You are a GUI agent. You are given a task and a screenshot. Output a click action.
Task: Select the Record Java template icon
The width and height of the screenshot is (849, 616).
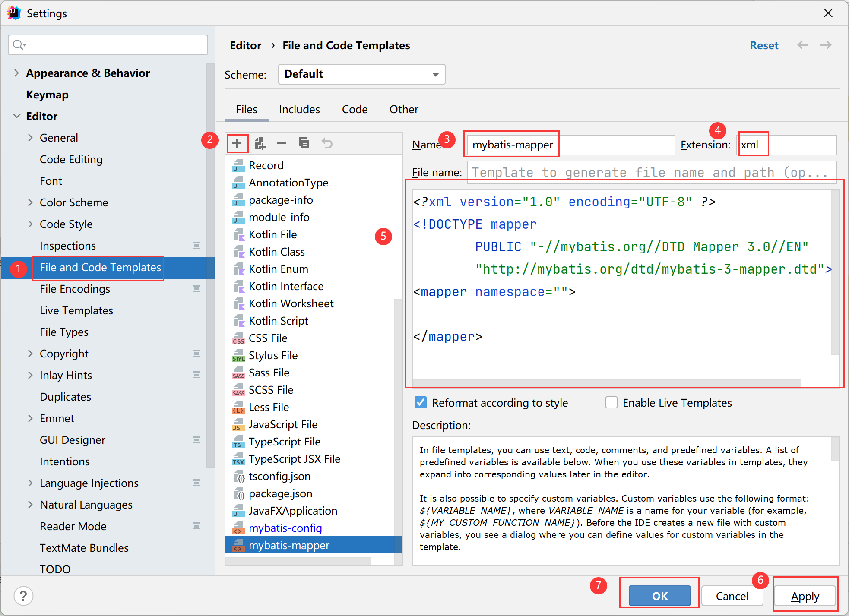(x=238, y=165)
